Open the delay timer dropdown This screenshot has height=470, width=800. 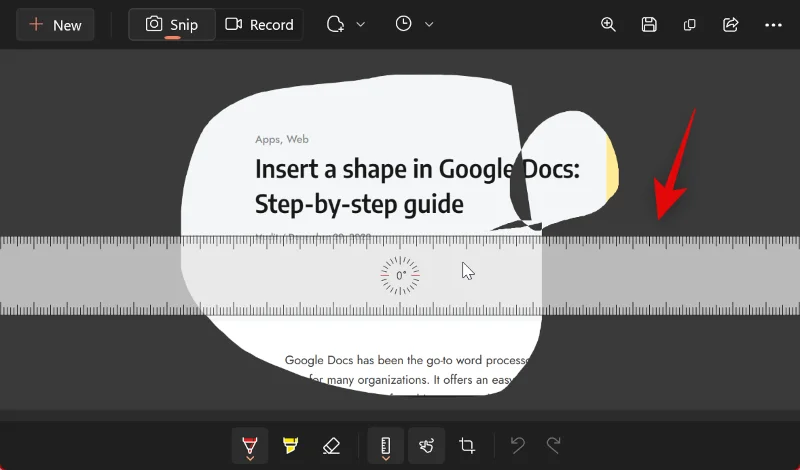(414, 25)
